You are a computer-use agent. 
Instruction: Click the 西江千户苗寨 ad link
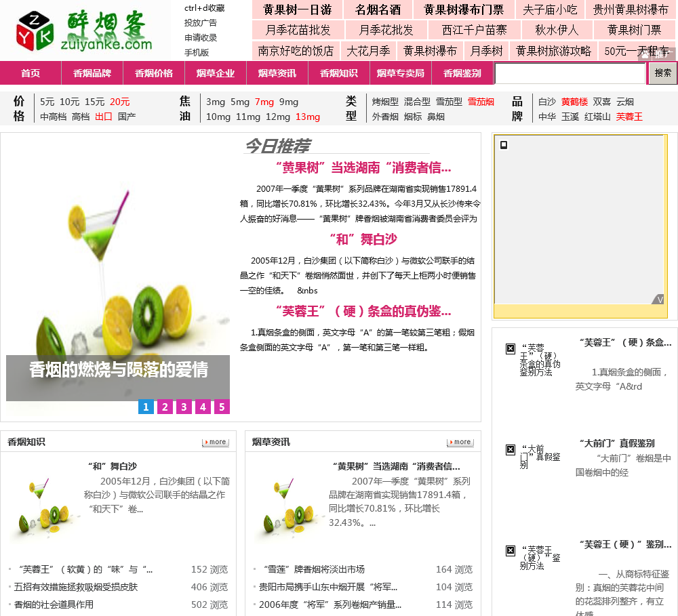pyautogui.click(x=475, y=30)
